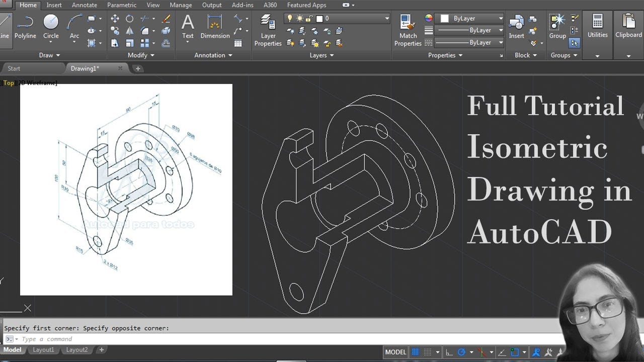Expand the Groups panel
Screen dimensions: 644x362
(x=564, y=55)
